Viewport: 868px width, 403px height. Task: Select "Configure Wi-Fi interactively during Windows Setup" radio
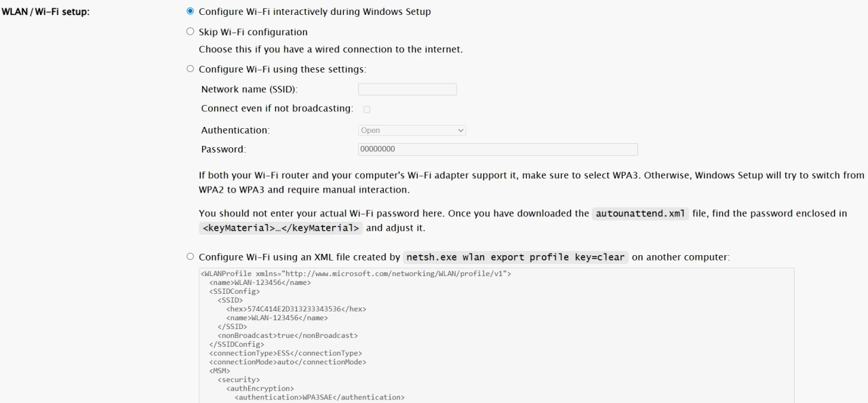pos(190,12)
